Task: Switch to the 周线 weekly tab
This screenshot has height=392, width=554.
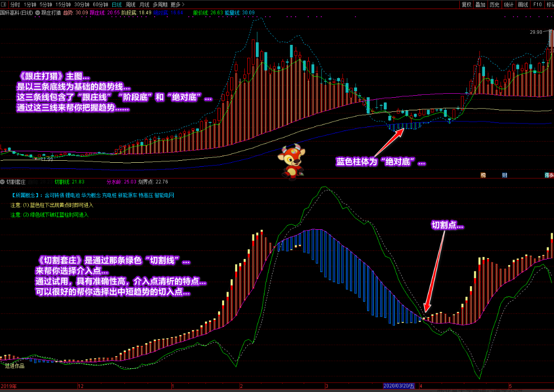Action: click(130, 5)
